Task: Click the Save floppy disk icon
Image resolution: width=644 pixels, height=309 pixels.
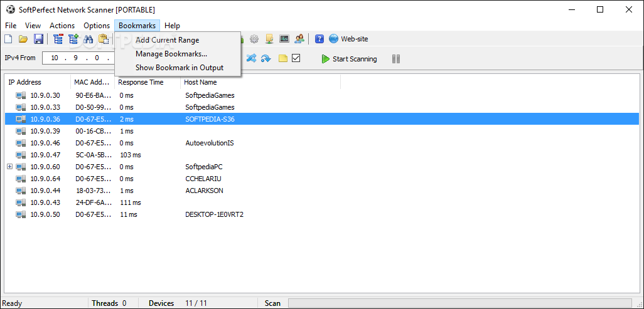Action: point(39,39)
